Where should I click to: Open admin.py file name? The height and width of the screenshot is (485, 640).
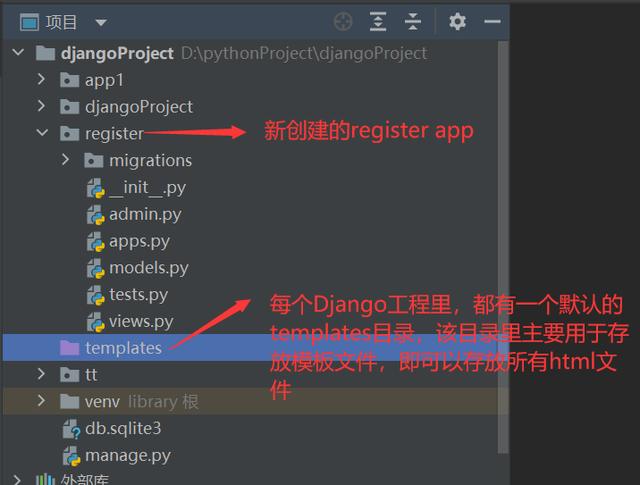[x=145, y=215]
